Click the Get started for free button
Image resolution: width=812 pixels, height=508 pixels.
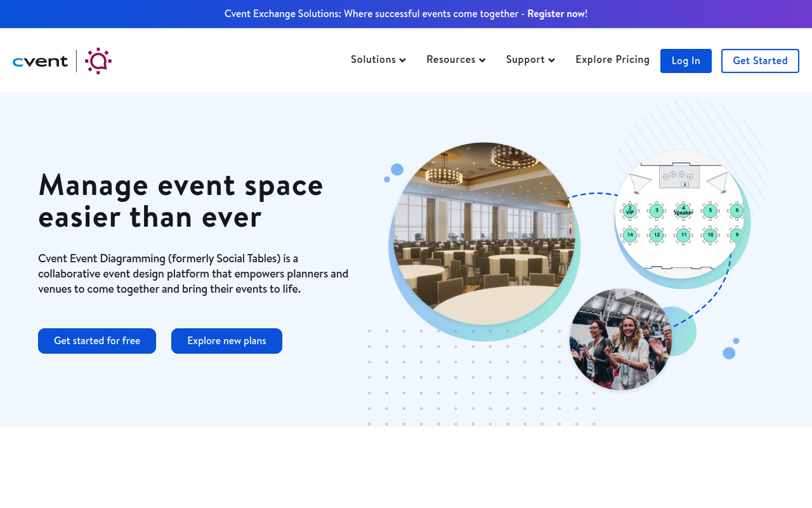point(97,341)
